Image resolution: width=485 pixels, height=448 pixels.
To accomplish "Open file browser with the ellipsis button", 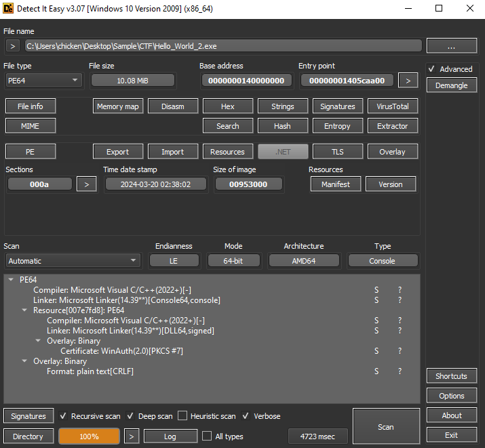I will (x=451, y=46).
